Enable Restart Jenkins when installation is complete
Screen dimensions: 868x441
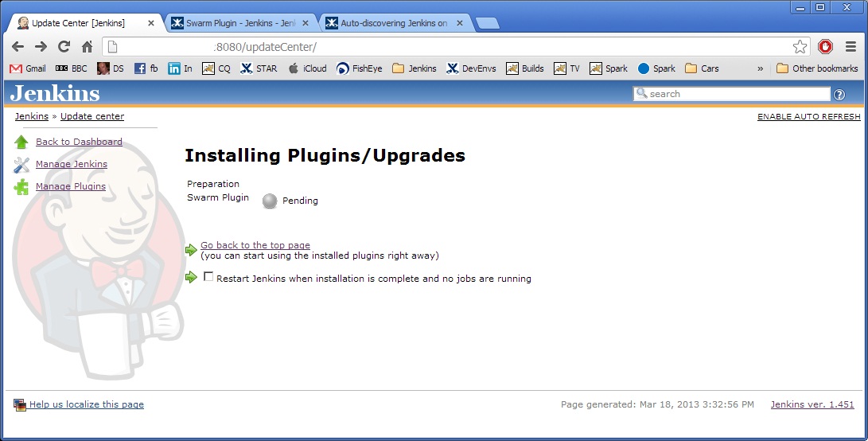pos(208,277)
